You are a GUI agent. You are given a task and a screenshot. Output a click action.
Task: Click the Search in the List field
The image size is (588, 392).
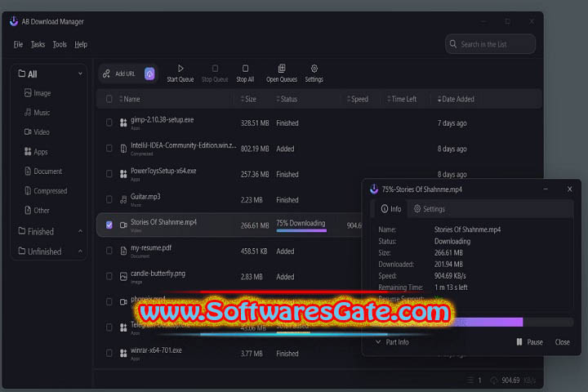click(490, 44)
